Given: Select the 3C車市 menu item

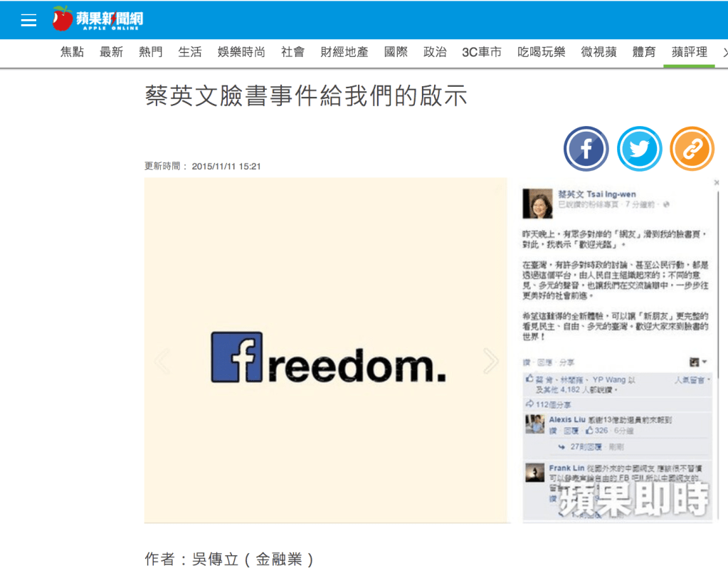Looking at the screenshot, I should click(482, 52).
